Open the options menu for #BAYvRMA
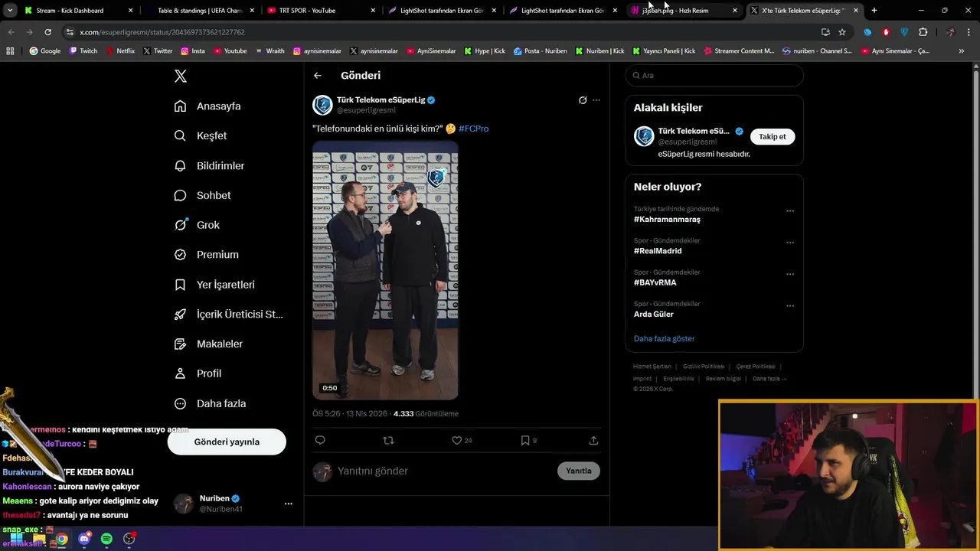 click(x=790, y=274)
